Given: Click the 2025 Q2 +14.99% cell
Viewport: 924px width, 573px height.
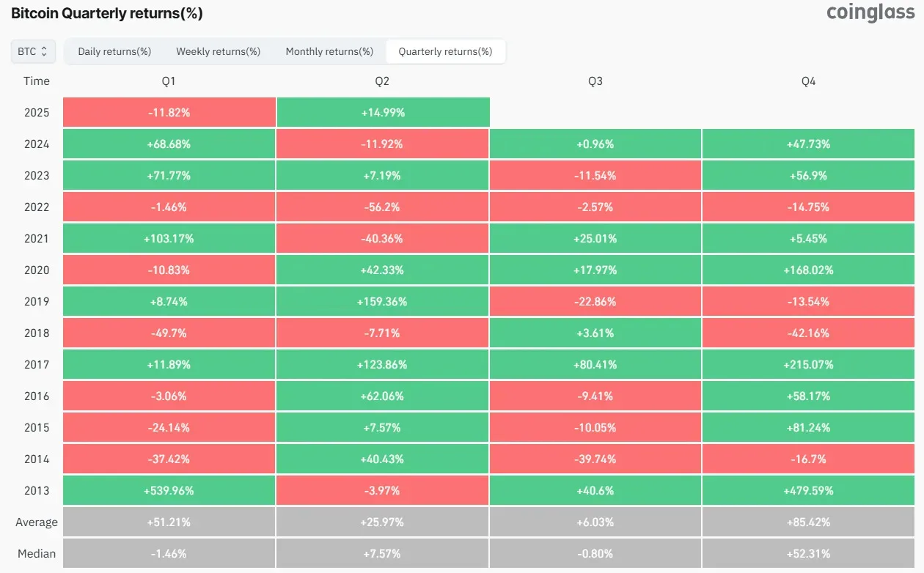Looking at the screenshot, I should coord(383,112).
